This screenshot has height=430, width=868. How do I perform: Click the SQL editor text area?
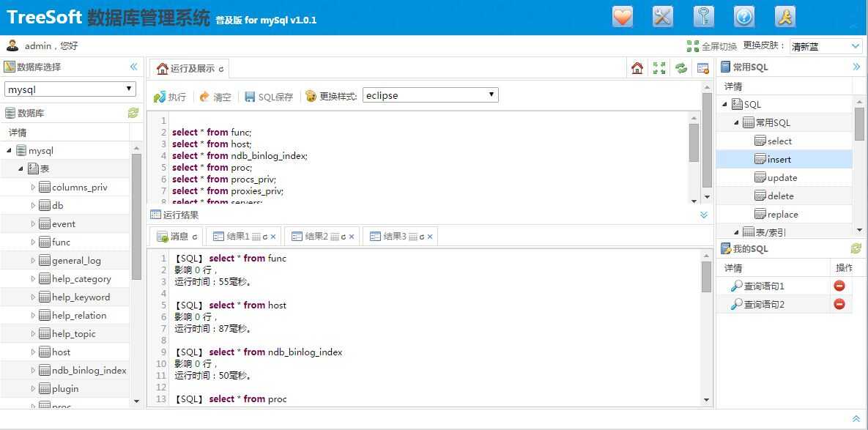429,157
